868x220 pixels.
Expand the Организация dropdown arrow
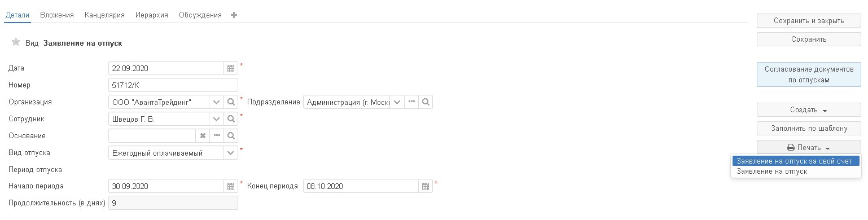[x=217, y=102]
